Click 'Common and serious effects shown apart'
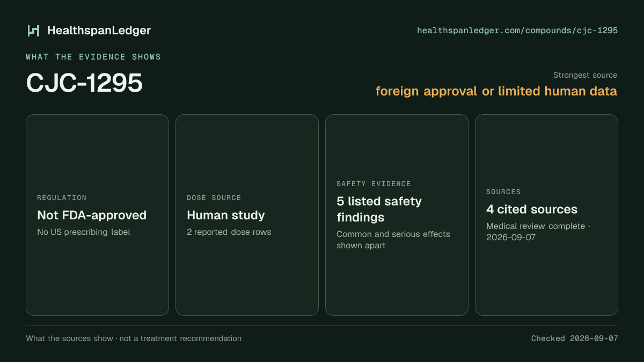644x362 pixels. tap(393, 240)
